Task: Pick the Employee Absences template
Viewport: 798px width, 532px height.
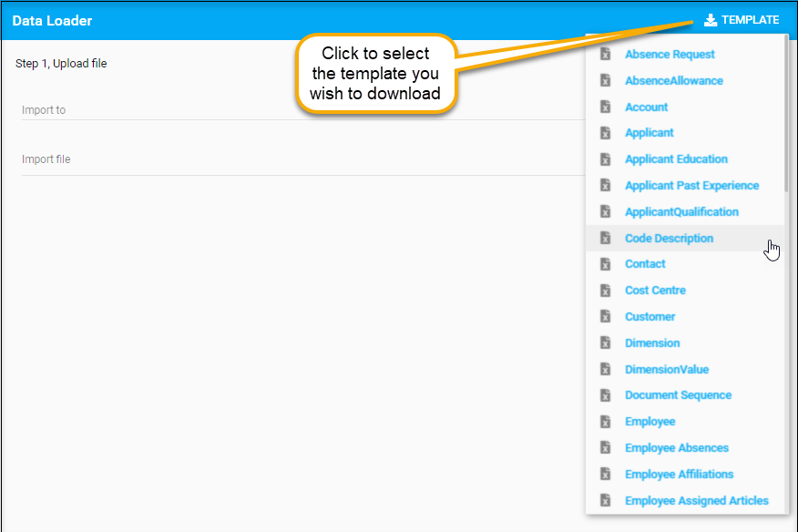Action: (676, 448)
